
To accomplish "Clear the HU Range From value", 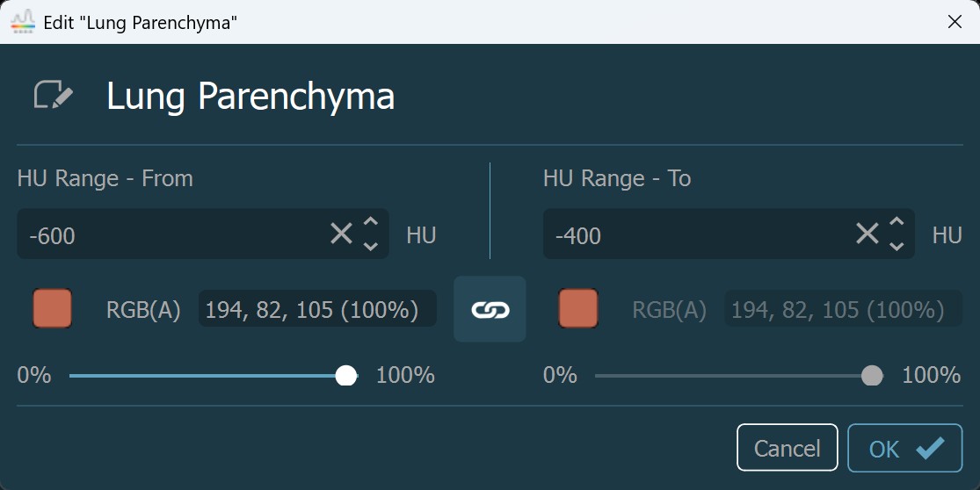I will (x=341, y=234).
